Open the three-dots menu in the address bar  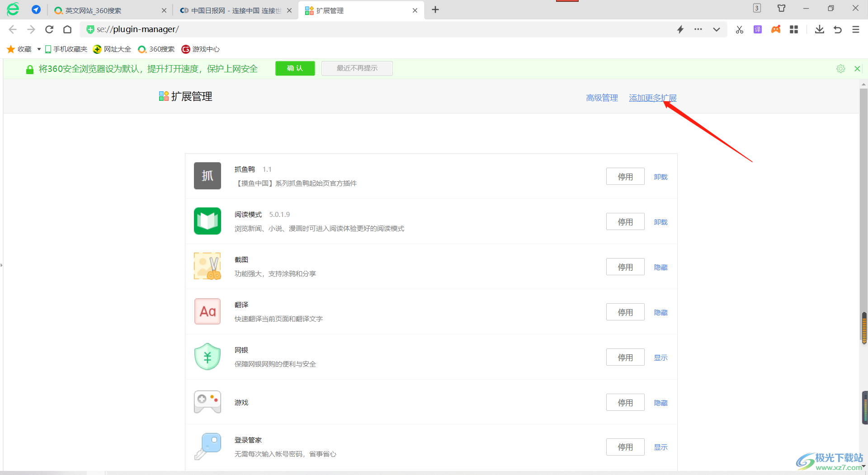(x=698, y=29)
